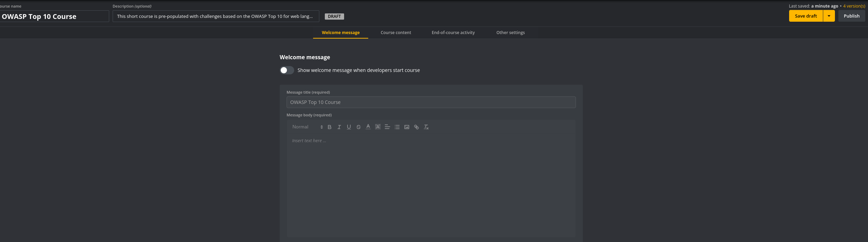Apply strikethrough formatting
This screenshot has width=868, height=242.
359,127
